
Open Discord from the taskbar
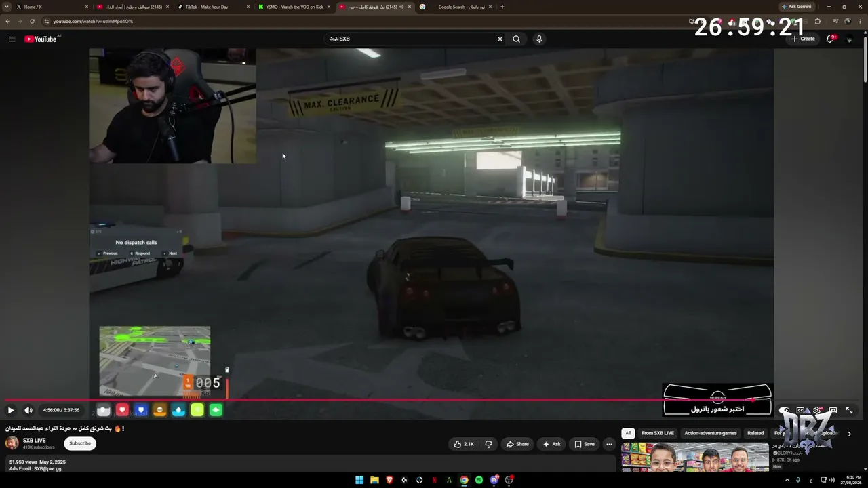(x=494, y=480)
